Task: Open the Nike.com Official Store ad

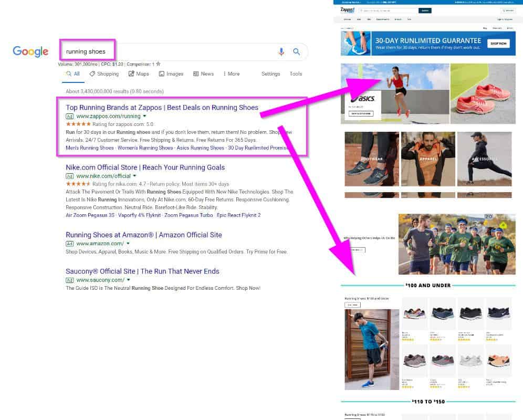Action: click(145, 167)
